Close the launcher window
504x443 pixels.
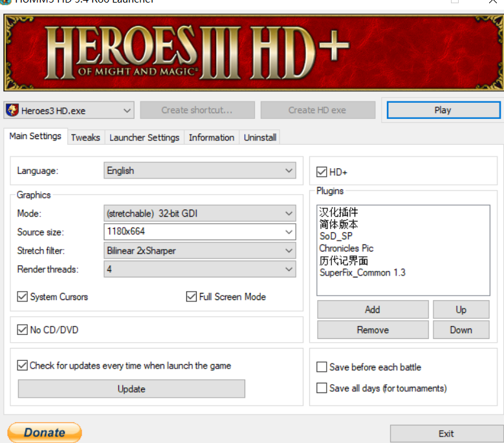493,1
